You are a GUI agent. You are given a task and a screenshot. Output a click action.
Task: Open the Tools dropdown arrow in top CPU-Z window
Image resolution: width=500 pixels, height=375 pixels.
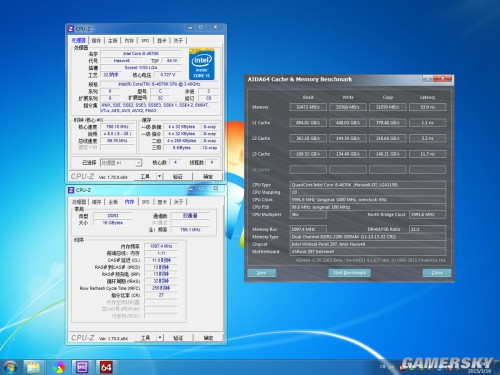[159, 176]
